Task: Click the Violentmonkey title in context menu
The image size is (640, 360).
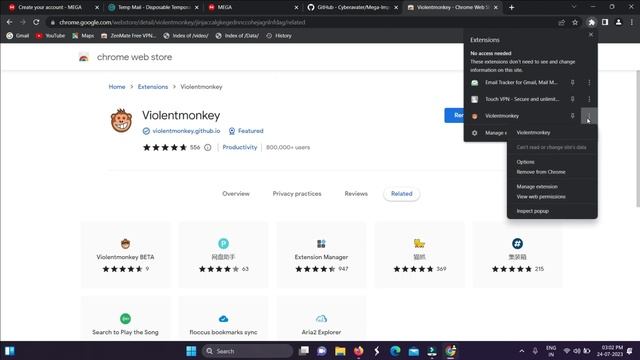Action: pos(533,133)
